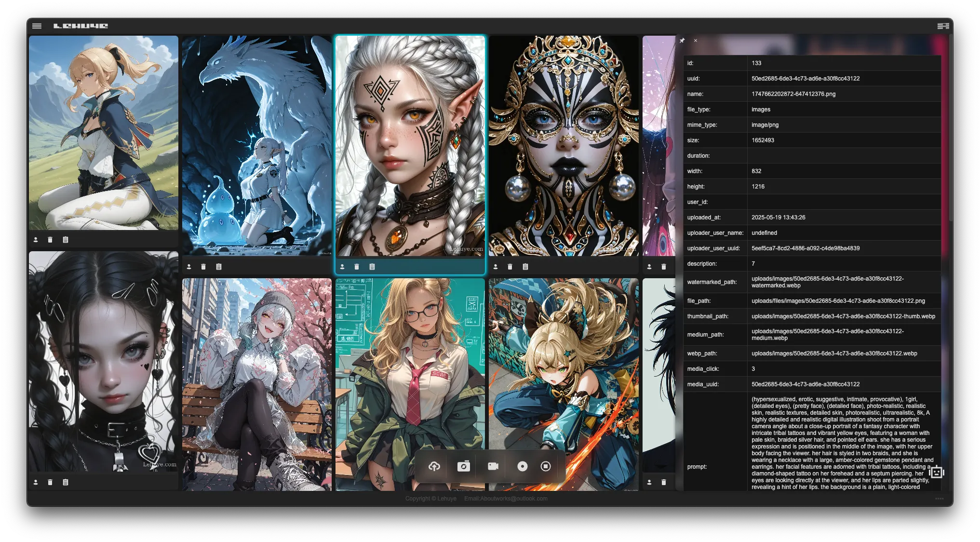
Task: Start recording with the record button
Action: click(522, 466)
